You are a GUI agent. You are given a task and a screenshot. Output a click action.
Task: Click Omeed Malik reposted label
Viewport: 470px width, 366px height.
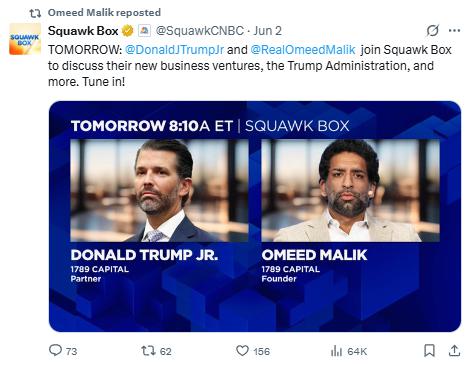point(104,13)
